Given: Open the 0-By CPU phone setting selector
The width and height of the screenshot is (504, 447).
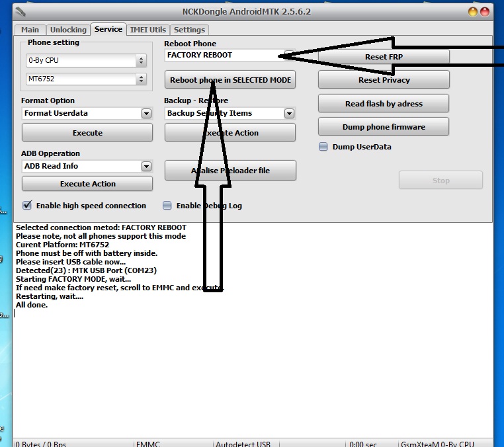Looking at the screenshot, I should 86,60.
